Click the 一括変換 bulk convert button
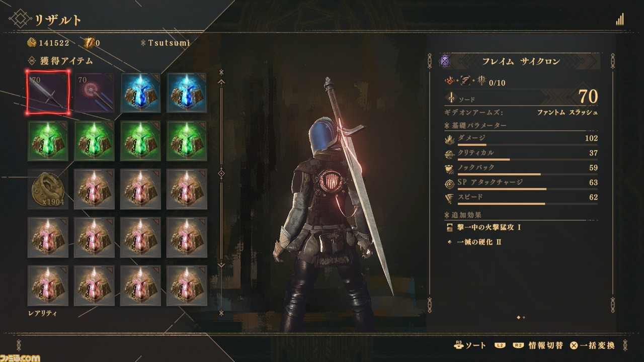 592,345
